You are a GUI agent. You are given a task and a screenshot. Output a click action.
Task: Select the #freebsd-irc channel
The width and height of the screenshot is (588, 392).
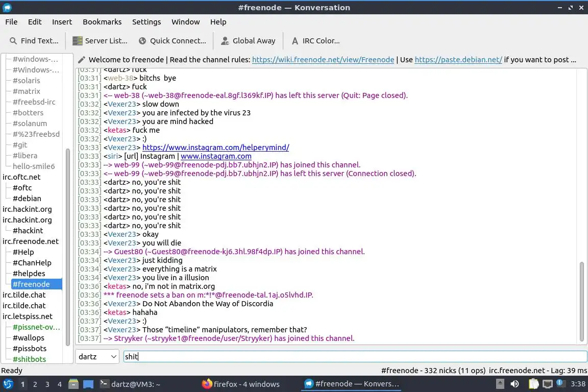34,102
